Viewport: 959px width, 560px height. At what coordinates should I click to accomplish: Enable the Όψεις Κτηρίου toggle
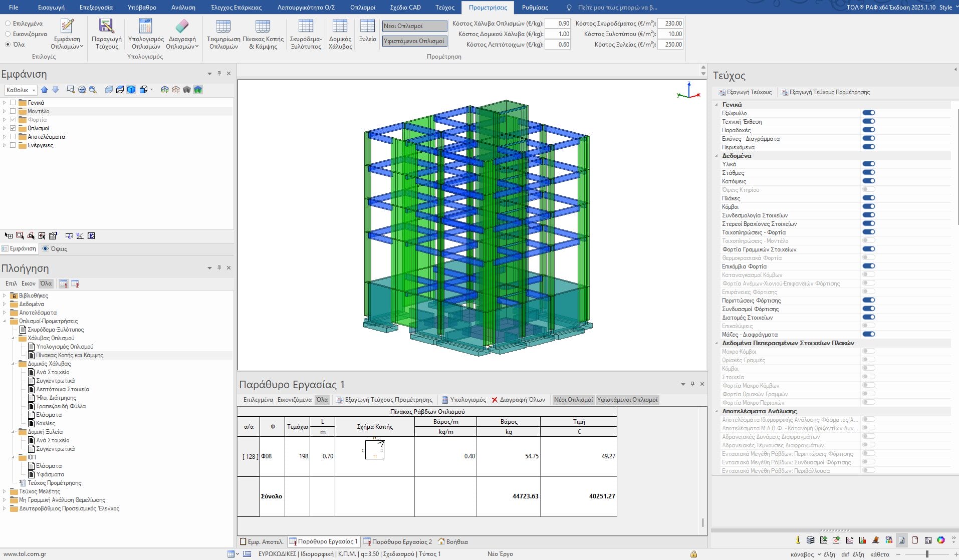coord(868,190)
